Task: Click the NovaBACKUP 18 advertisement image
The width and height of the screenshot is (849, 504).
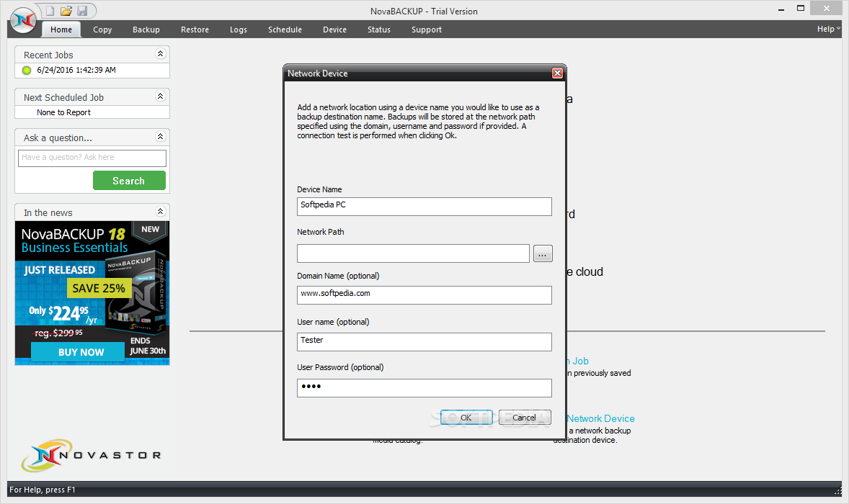Action: [92, 293]
